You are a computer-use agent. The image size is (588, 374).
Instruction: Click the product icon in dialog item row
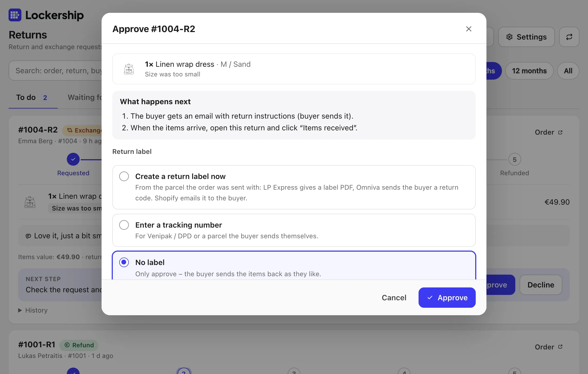[129, 69]
